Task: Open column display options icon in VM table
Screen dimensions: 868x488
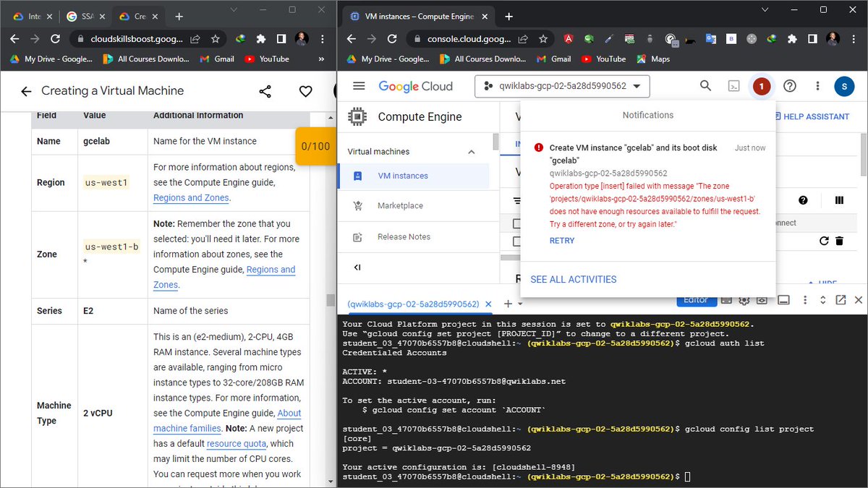Action: tap(839, 200)
